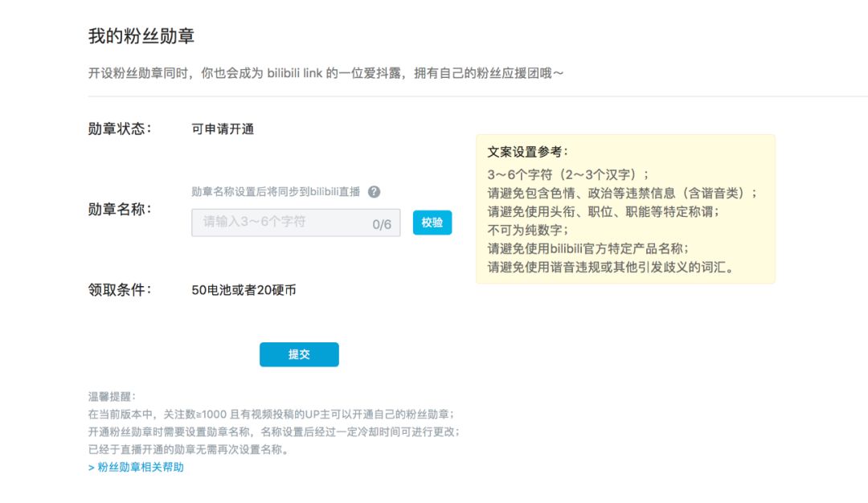This screenshot has width=868, height=503.
Task: Click the question mark help icon
Action: click(374, 192)
